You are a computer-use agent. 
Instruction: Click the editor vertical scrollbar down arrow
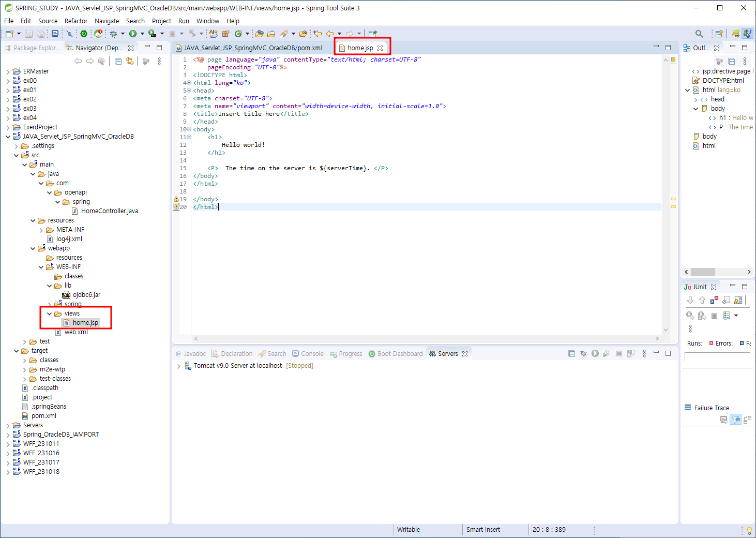[x=666, y=330]
